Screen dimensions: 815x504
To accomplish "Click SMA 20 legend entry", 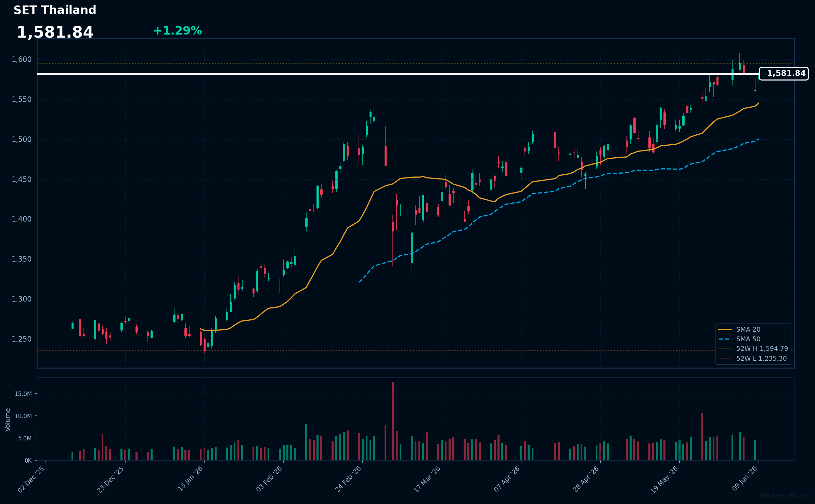I will click(x=739, y=329).
